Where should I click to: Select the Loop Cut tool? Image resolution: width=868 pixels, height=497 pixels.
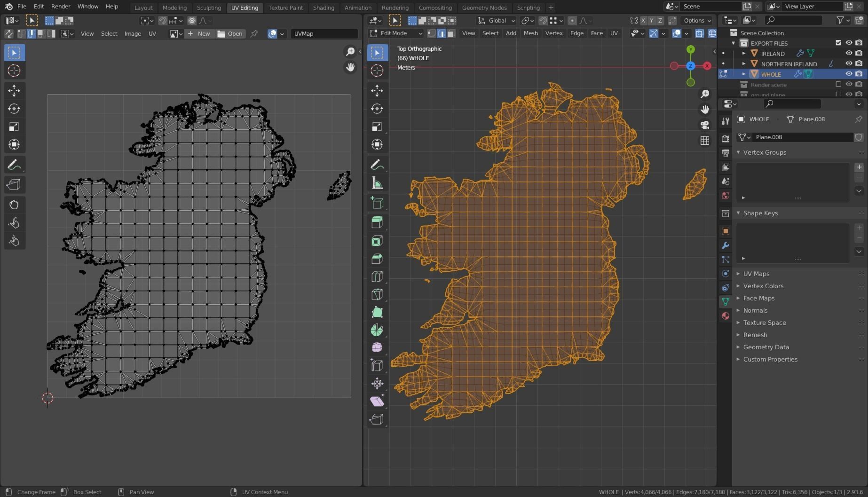click(x=377, y=276)
